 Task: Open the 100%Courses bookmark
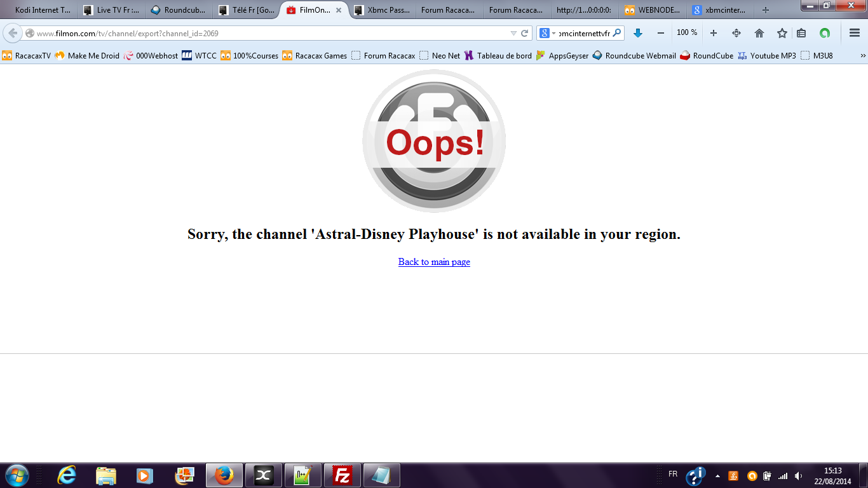250,56
